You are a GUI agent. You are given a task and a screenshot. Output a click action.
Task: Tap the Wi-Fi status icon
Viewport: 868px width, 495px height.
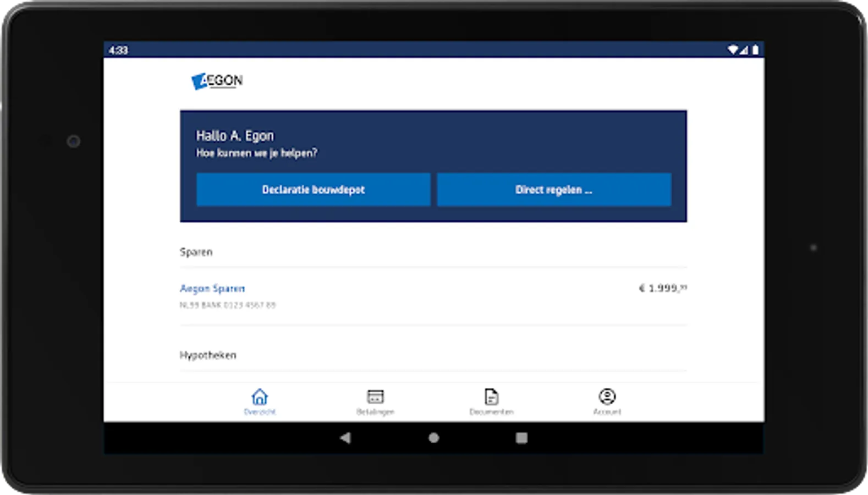coord(733,50)
